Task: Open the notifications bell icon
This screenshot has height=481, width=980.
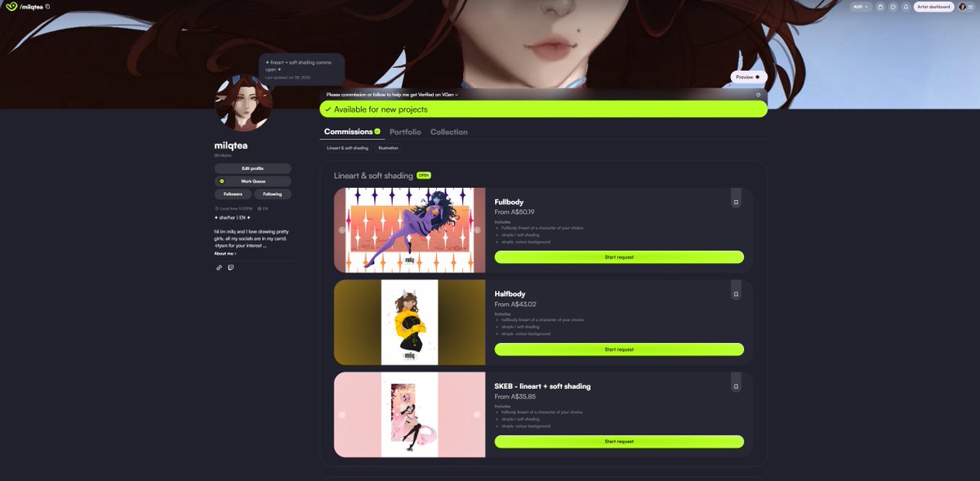Action: 905,7
